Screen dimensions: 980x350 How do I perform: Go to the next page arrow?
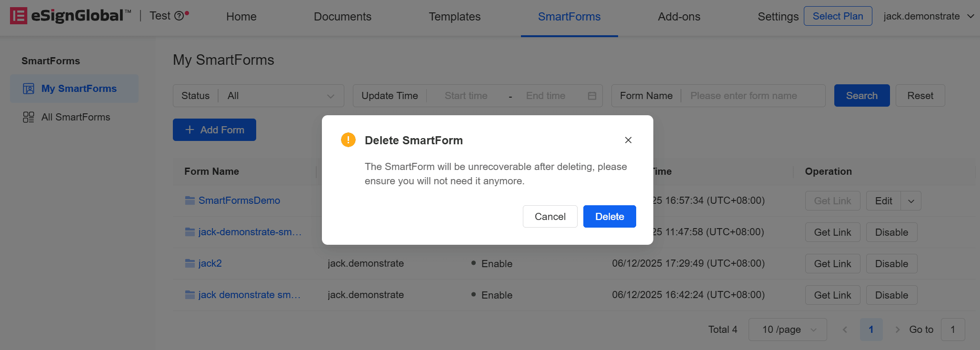[897, 330]
